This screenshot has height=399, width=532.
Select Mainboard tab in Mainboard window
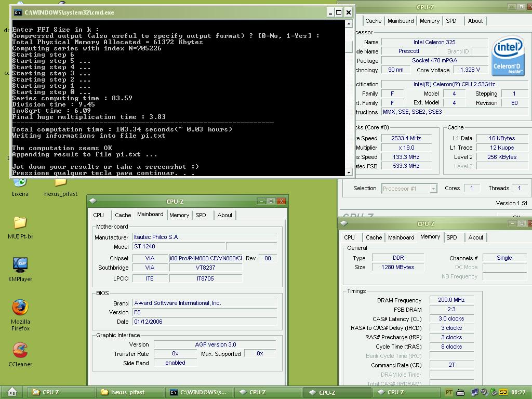[150, 215]
